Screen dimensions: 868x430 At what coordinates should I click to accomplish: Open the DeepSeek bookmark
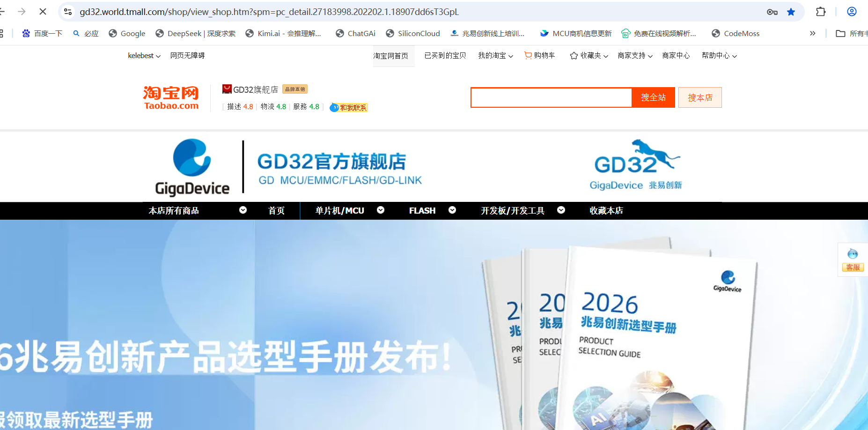196,33
